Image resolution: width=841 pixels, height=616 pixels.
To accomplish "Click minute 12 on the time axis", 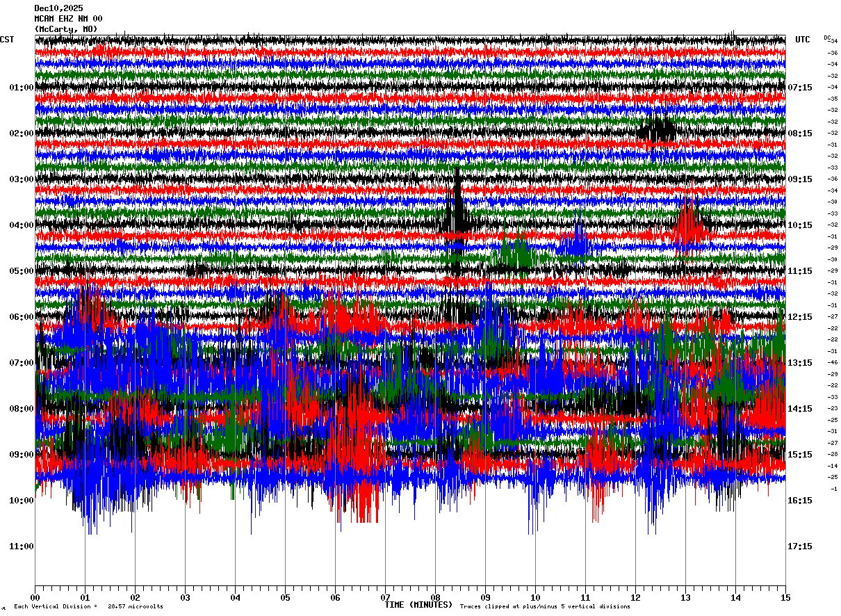I will 635,597.
